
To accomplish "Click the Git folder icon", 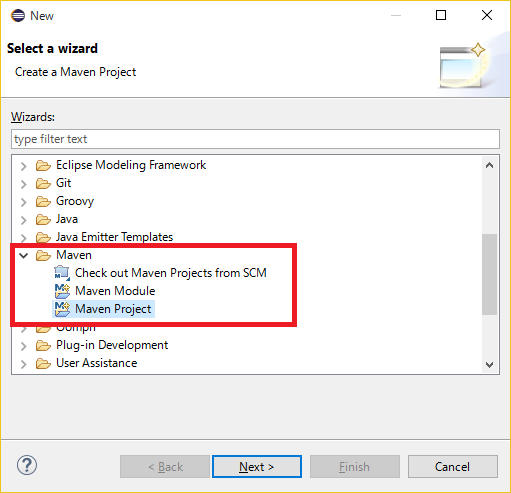I will [x=43, y=183].
